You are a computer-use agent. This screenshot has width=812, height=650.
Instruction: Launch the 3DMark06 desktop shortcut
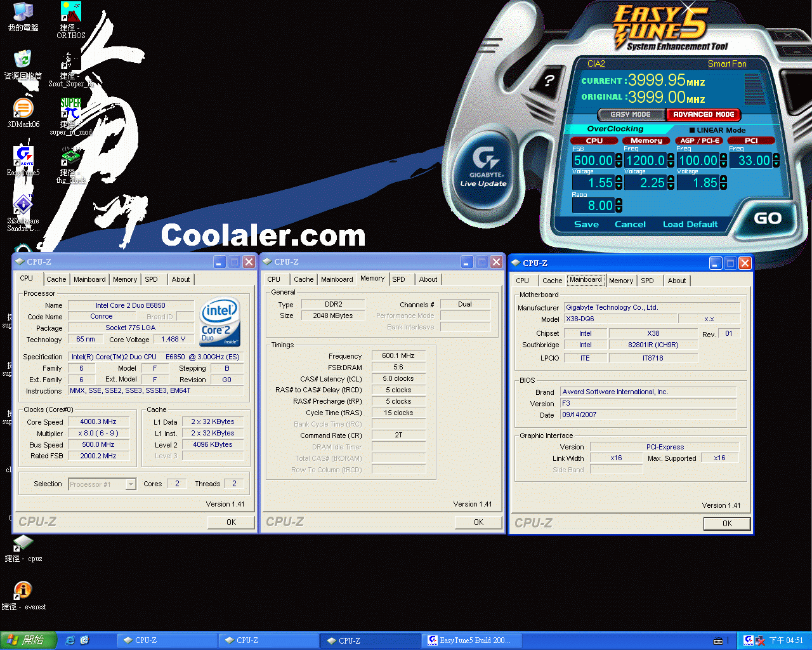pyautogui.click(x=23, y=113)
